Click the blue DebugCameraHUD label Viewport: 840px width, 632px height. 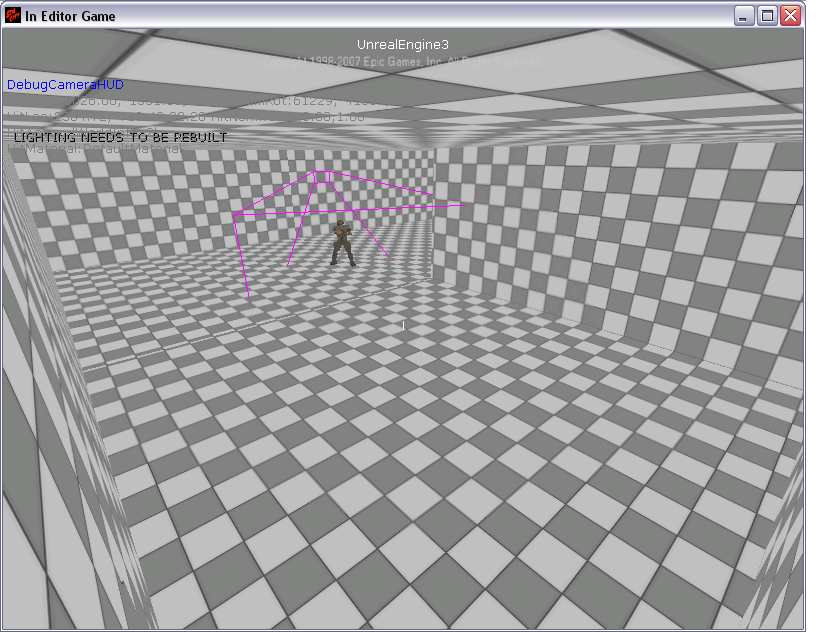click(65, 85)
